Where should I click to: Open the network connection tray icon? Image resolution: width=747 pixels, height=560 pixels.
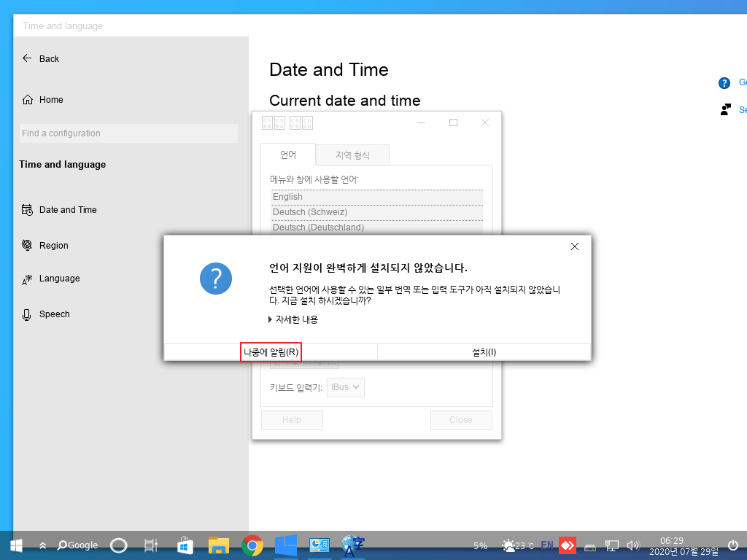(x=612, y=545)
